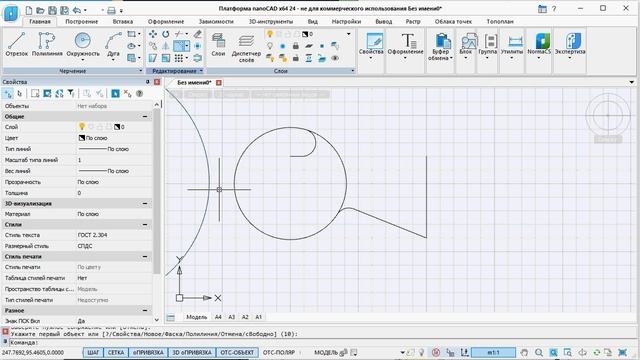640x360 pixels.
Task: Switch to the Модель layout tab
Action: 196,317
